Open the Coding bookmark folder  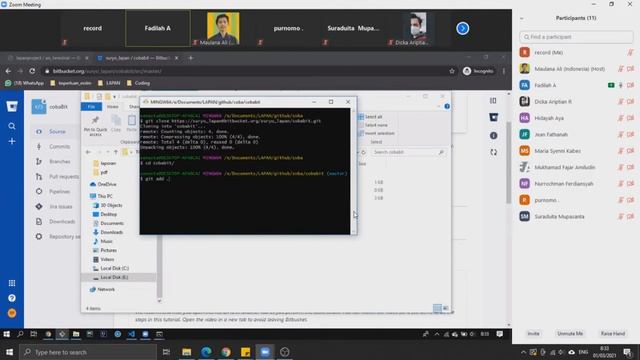tap(138, 83)
